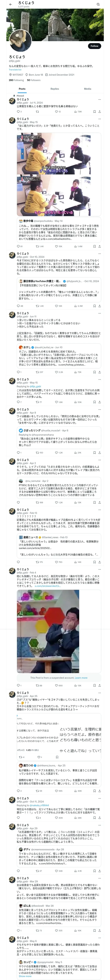Screen dimensions: 110x980
Task: Switch to the Replies tab
Action: coord(55,89)
